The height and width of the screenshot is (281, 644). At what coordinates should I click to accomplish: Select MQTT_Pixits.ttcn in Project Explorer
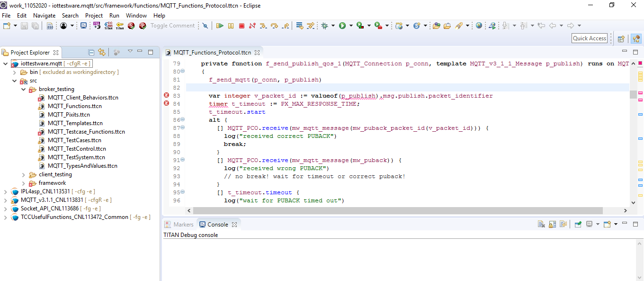pos(69,115)
